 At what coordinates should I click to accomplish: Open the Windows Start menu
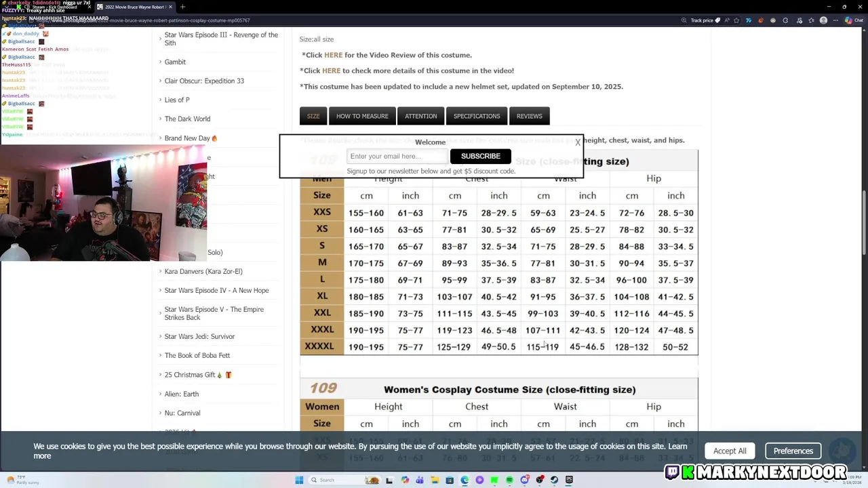[x=299, y=480]
